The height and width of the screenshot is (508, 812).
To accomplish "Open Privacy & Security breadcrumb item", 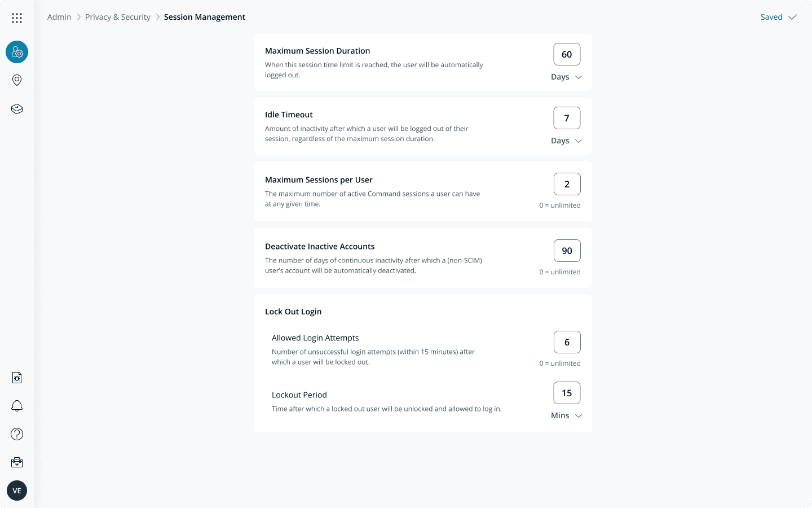I will pos(117,17).
